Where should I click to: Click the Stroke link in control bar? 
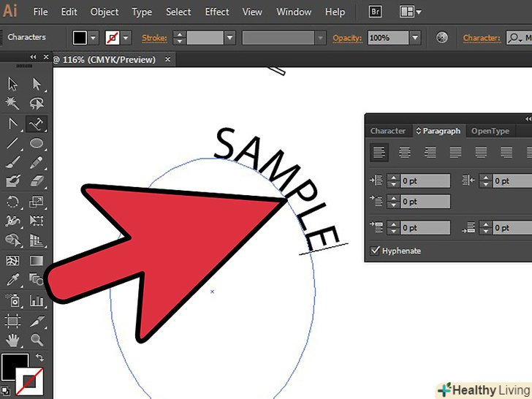click(154, 38)
